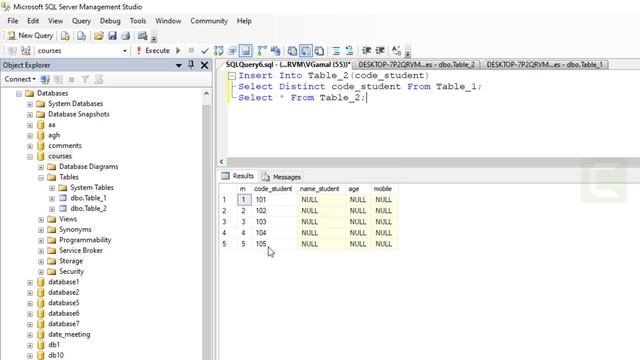The height and width of the screenshot is (360, 640).
Task: Open the File menu
Action: pyautogui.click(x=13, y=21)
